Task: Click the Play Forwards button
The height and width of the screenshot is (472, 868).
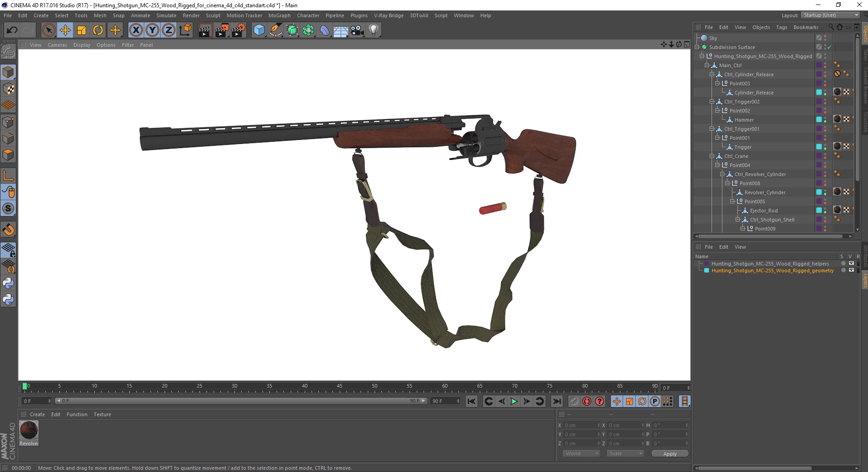Action: [514, 401]
